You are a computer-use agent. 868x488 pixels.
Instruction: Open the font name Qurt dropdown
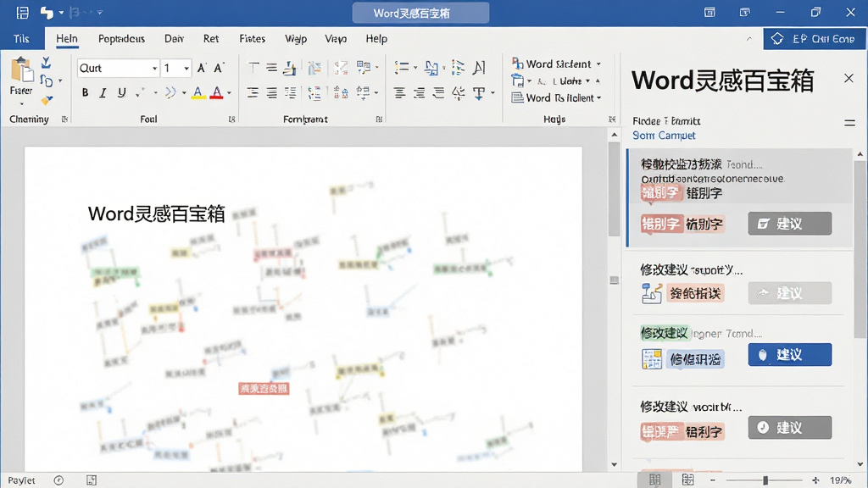click(x=154, y=68)
